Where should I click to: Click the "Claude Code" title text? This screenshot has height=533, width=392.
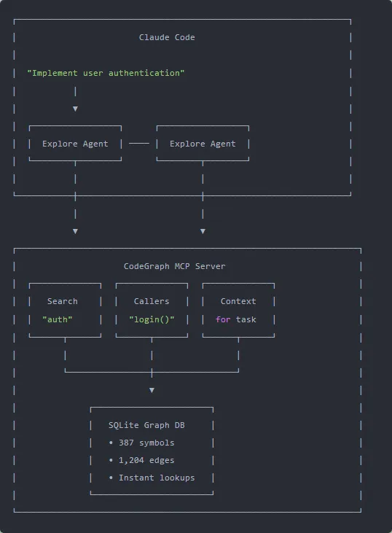coord(167,37)
